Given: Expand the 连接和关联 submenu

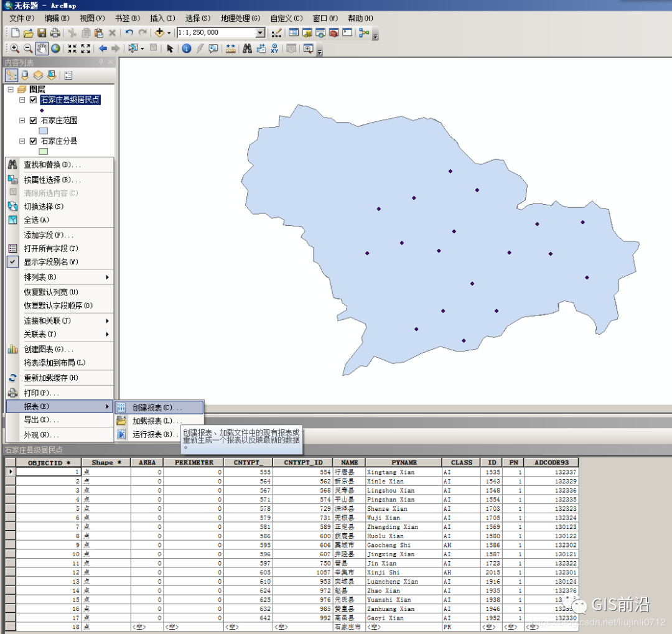Looking at the screenshot, I should point(107,321).
